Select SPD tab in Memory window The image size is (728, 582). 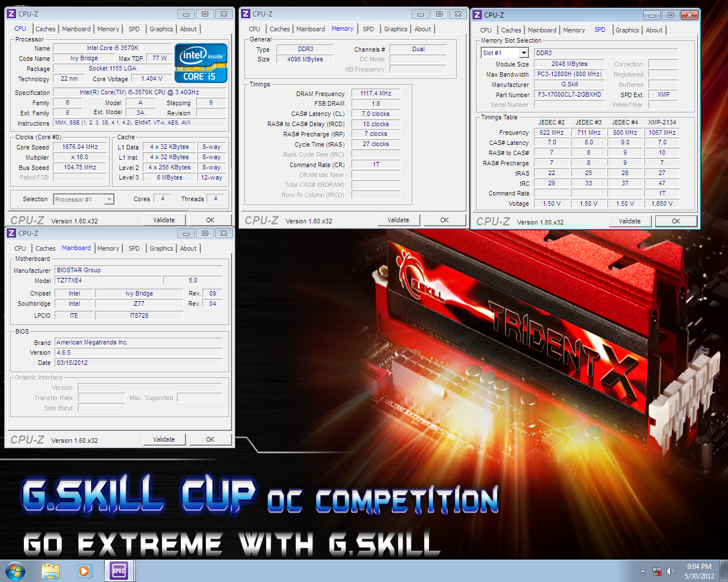coord(369,29)
